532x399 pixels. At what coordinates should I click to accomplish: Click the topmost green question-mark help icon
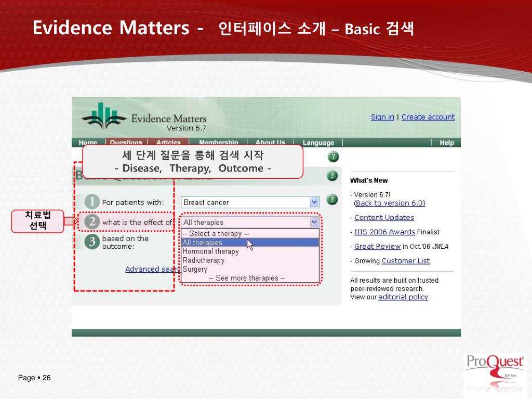click(333, 157)
